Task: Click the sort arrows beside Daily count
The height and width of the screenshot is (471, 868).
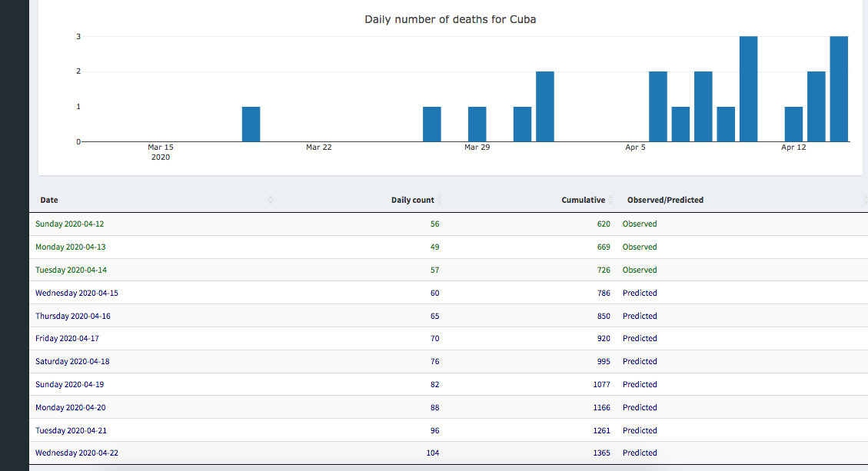Action: [x=439, y=200]
